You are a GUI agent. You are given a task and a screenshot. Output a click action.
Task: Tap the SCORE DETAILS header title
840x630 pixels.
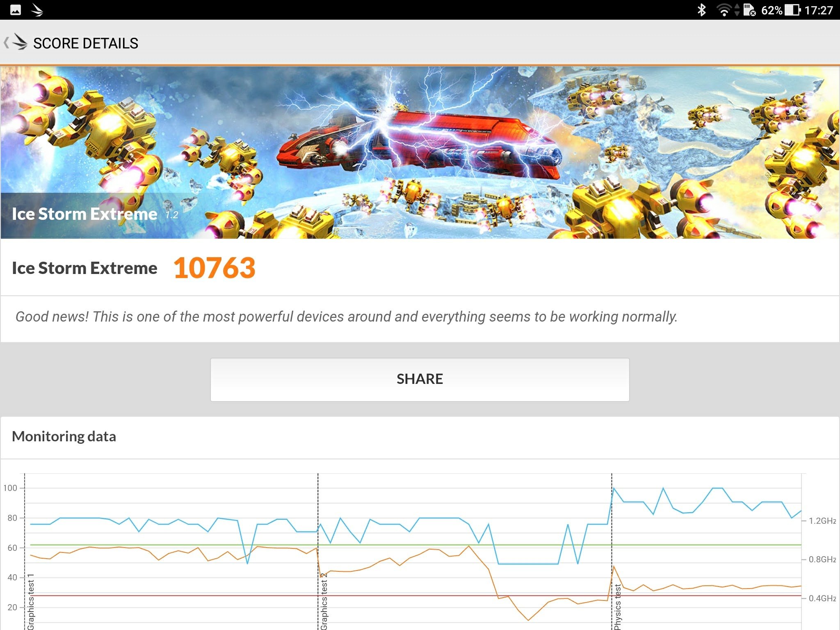tap(86, 43)
